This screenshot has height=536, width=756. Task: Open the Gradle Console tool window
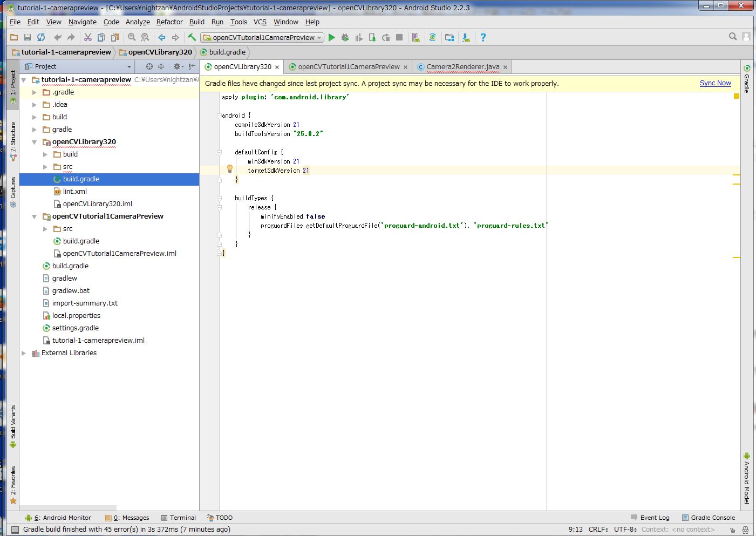coord(708,518)
